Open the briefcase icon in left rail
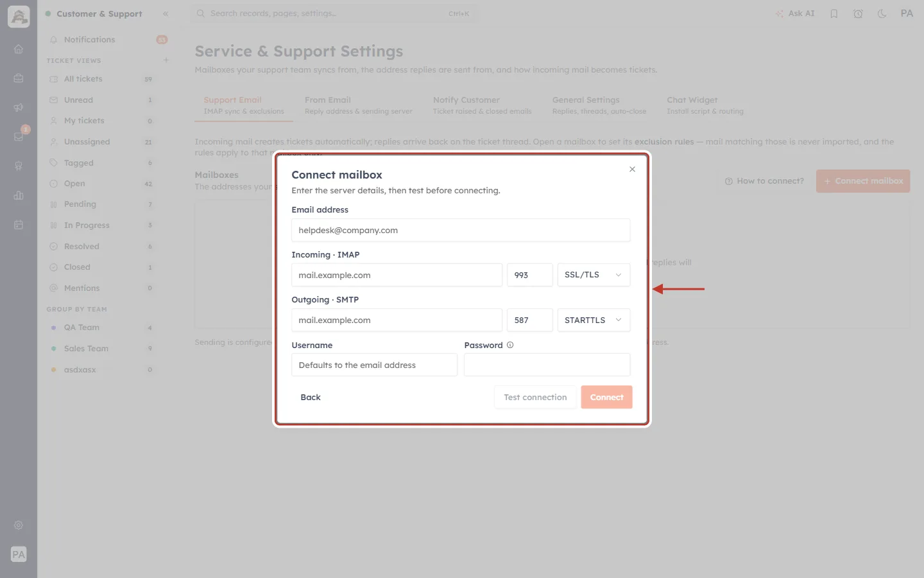The height and width of the screenshot is (578, 924). 19,78
